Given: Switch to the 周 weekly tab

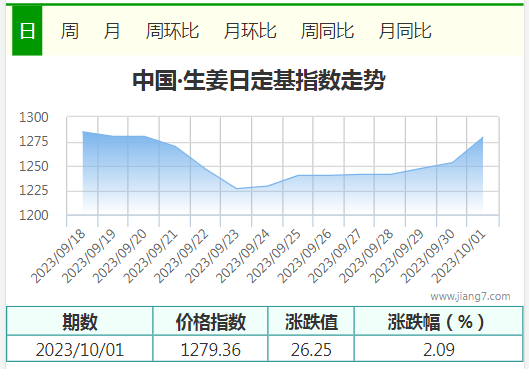Looking at the screenshot, I should click(x=69, y=31).
